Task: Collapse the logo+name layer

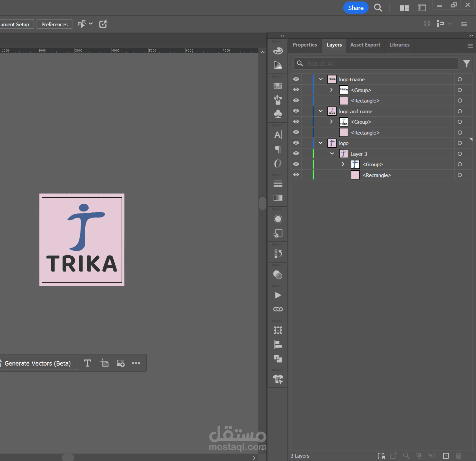Action: tap(321, 79)
